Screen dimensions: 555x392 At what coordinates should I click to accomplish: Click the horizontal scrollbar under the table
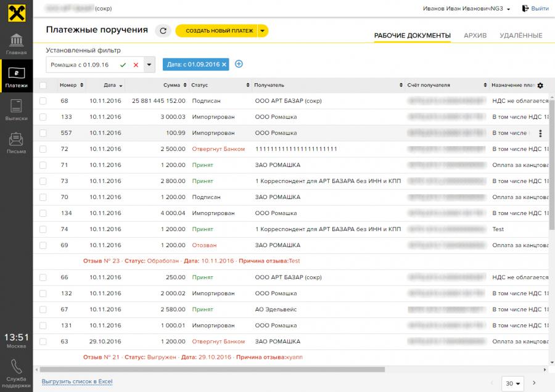[210, 370]
